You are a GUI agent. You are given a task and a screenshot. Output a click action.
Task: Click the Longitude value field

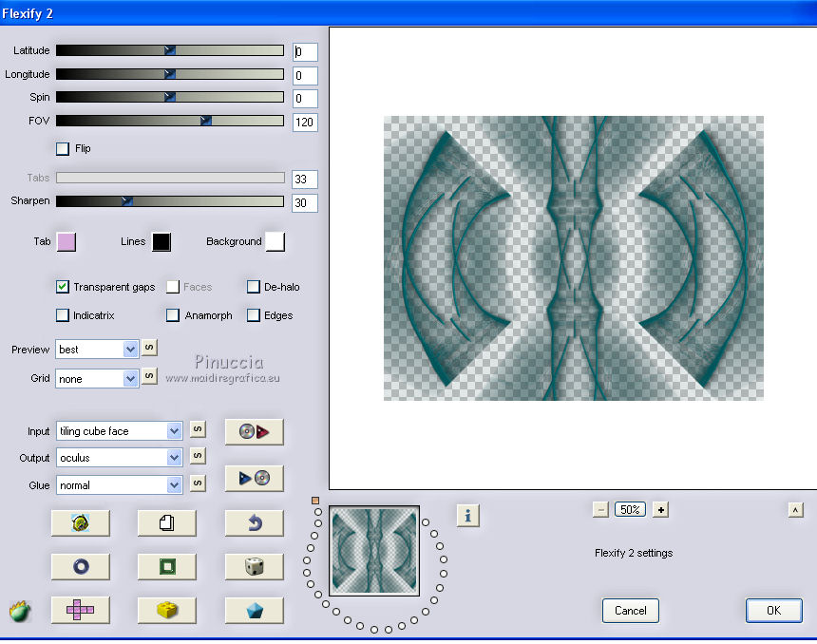(305, 76)
